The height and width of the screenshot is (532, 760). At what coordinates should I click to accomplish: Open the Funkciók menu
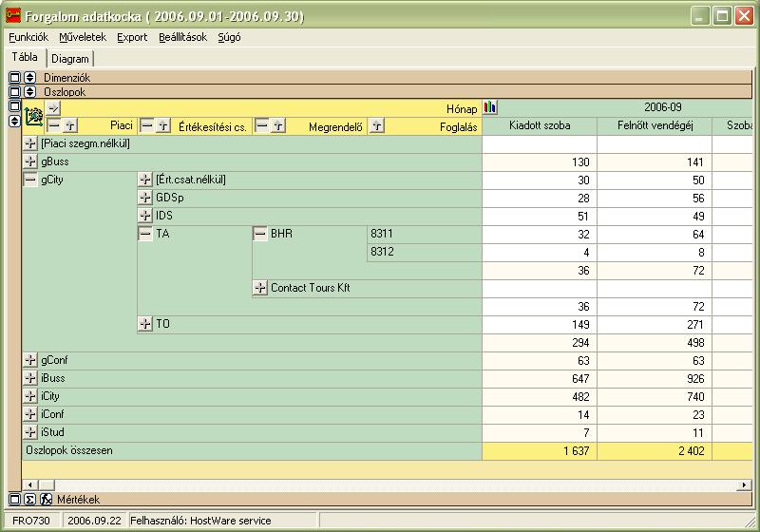point(28,37)
